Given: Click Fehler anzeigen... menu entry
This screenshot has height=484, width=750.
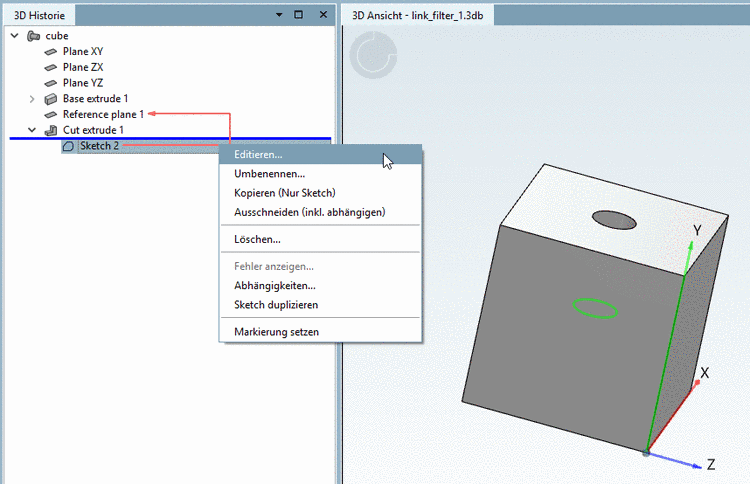Looking at the screenshot, I should click(320, 266).
